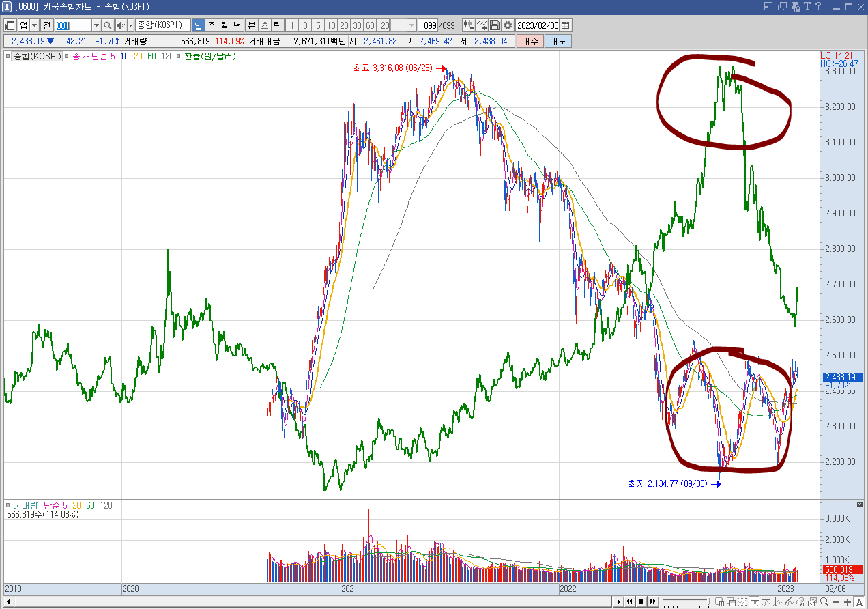Select the 일 daily period toggle
Screen dimensions: 868x609
198,25
